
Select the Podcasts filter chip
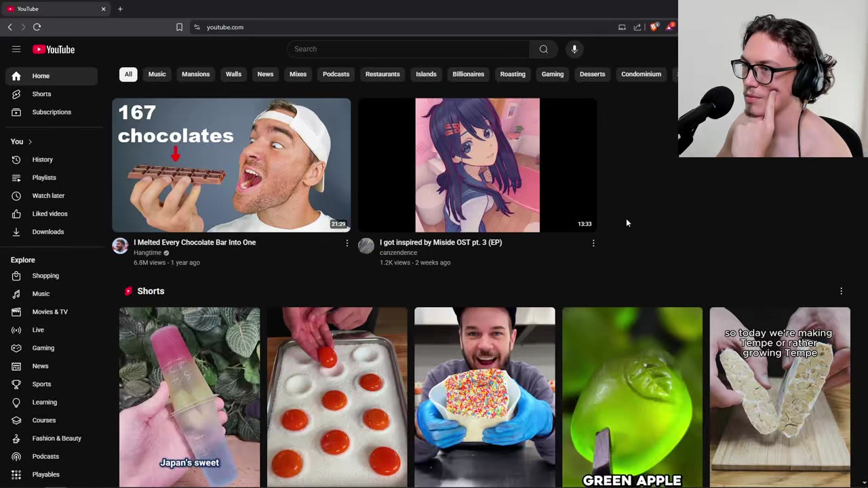coord(336,74)
